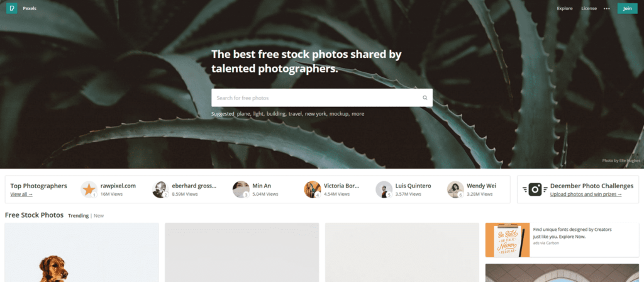Click Upload photos and win prizes link

click(586, 194)
